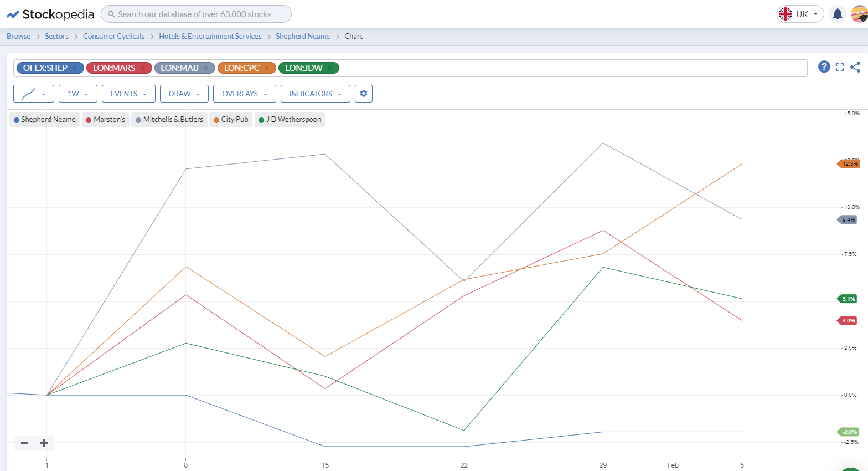Zoom out with the minus button

coord(24,443)
